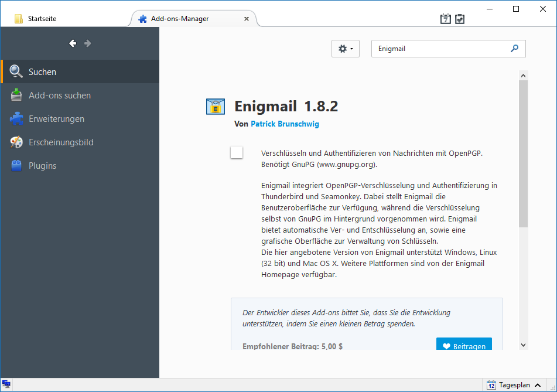The height and width of the screenshot is (392, 557).
Task: Click the empty screenshot box beside description
Action: pos(237,152)
